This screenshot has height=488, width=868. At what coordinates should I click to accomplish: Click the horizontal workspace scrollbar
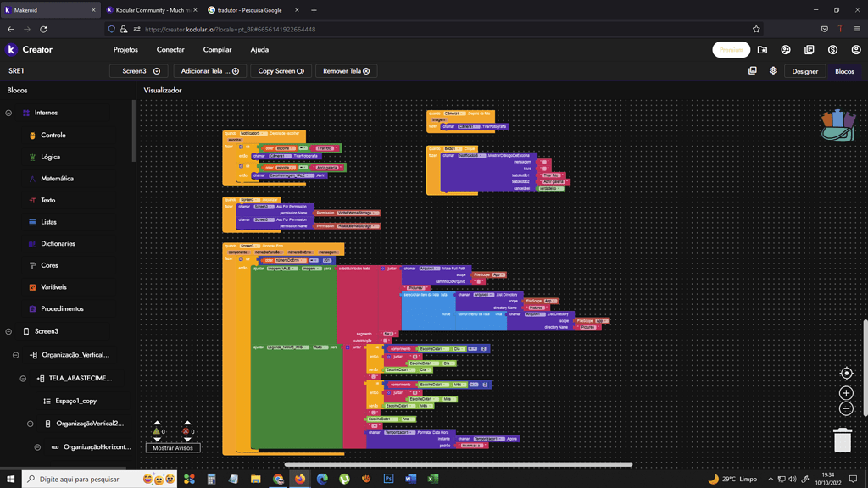tap(459, 465)
